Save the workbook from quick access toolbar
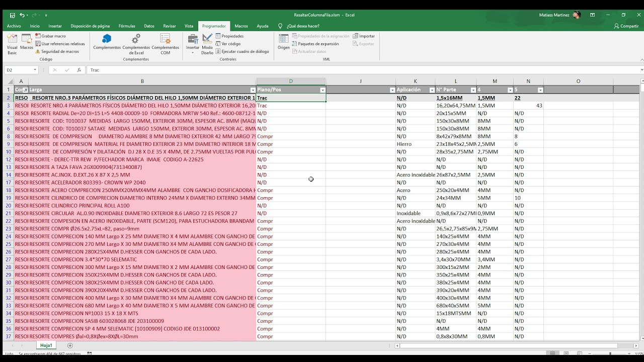 (x=13, y=15)
